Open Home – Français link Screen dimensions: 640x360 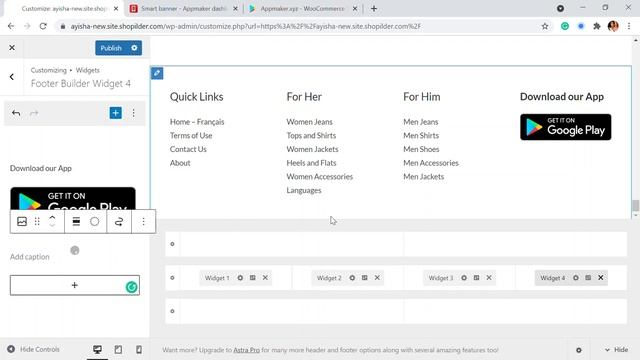tap(197, 122)
